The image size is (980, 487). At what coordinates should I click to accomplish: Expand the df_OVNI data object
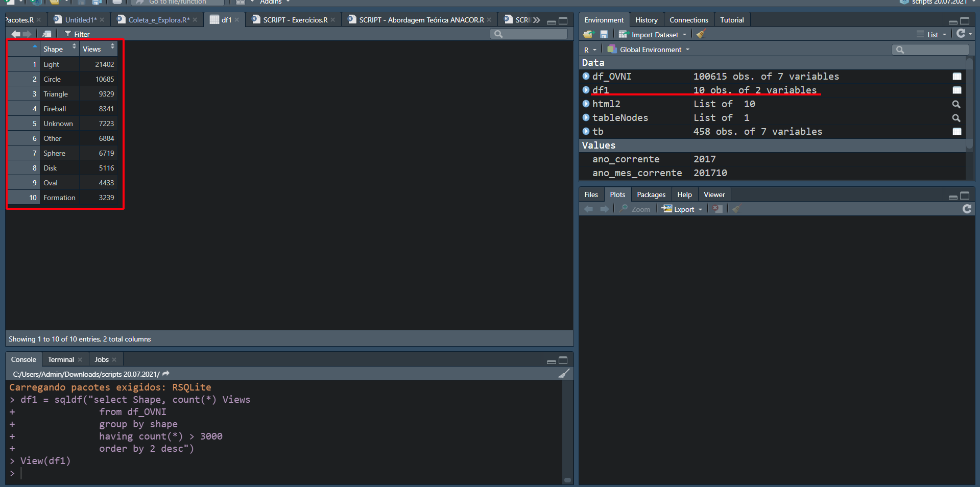586,76
